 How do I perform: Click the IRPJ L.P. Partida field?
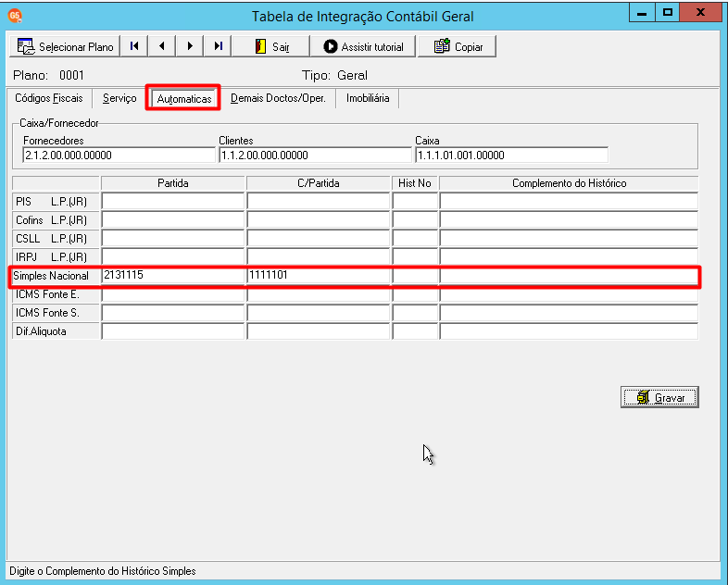click(172, 257)
